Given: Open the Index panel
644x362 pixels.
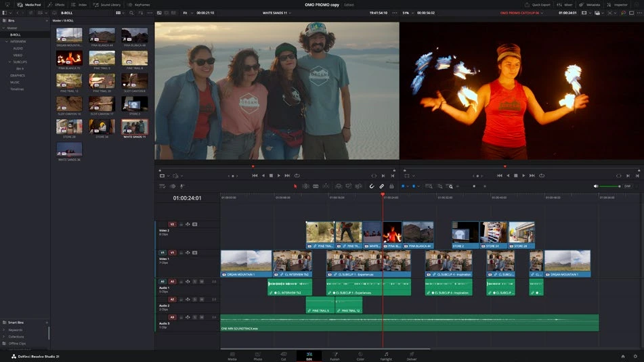Looking at the screenshot, I should point(79,5).
